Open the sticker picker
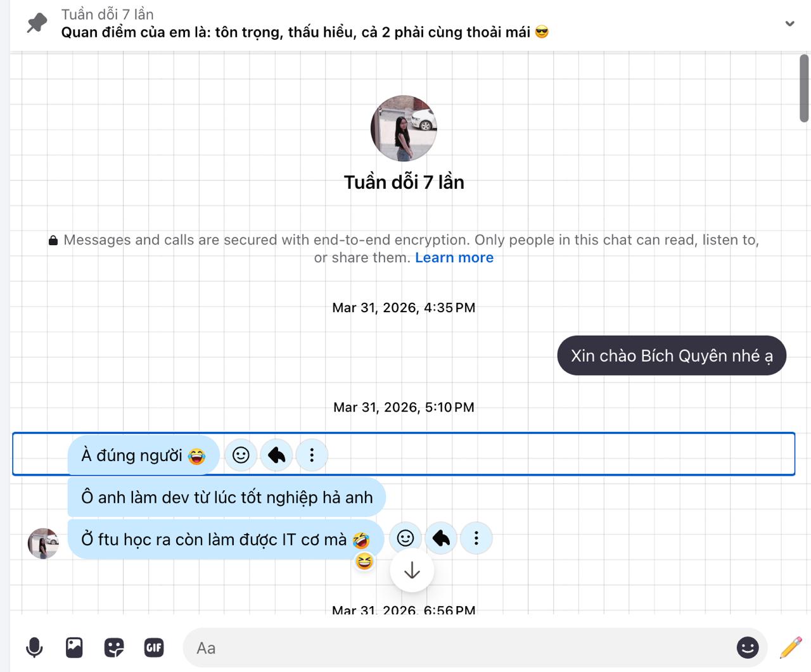Image resolution: width=811 pixels, height=672 pixels. tap(114, 647)
